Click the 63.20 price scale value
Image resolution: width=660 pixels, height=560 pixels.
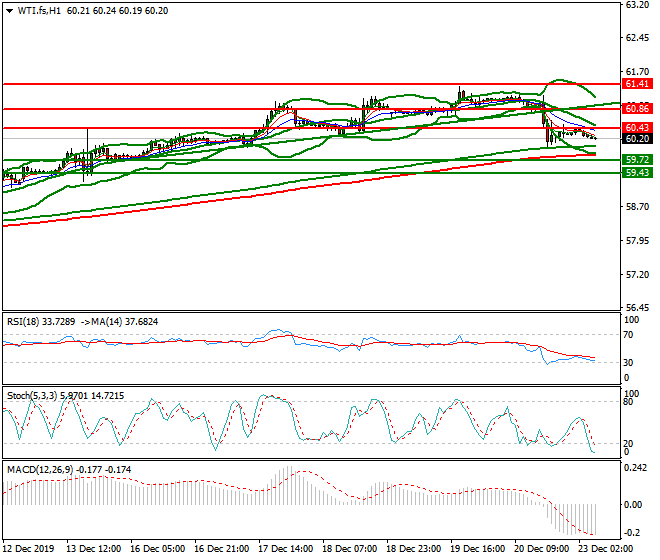pyautogui.click(x=637, y=5)
